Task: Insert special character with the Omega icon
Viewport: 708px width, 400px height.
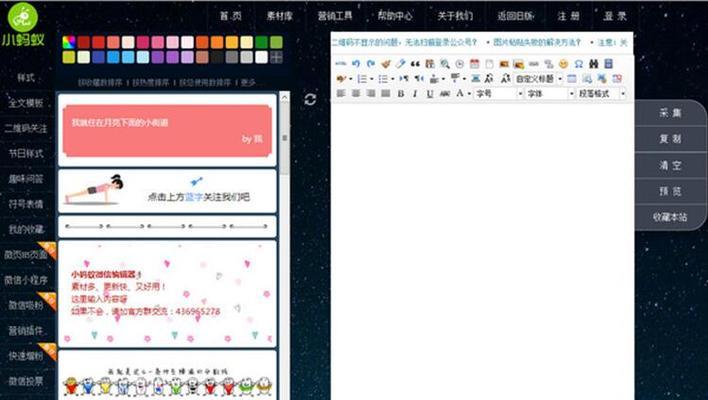Action: (x=578, y=64)
